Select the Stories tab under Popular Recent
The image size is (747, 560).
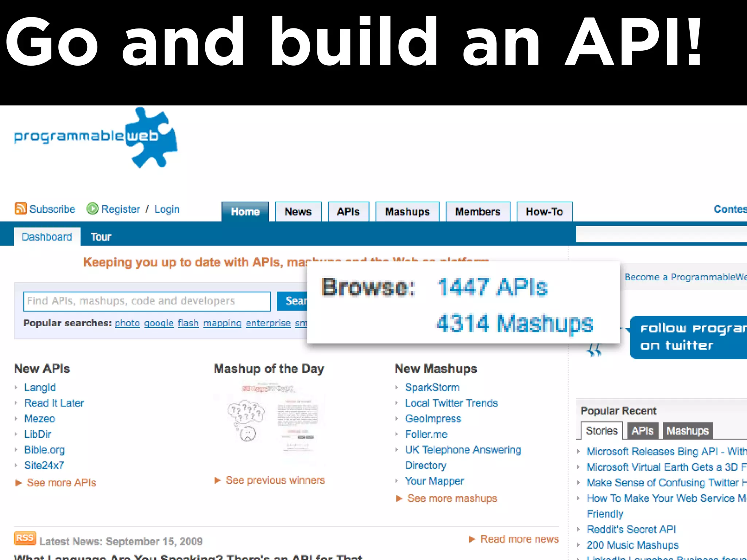(602, 431)
